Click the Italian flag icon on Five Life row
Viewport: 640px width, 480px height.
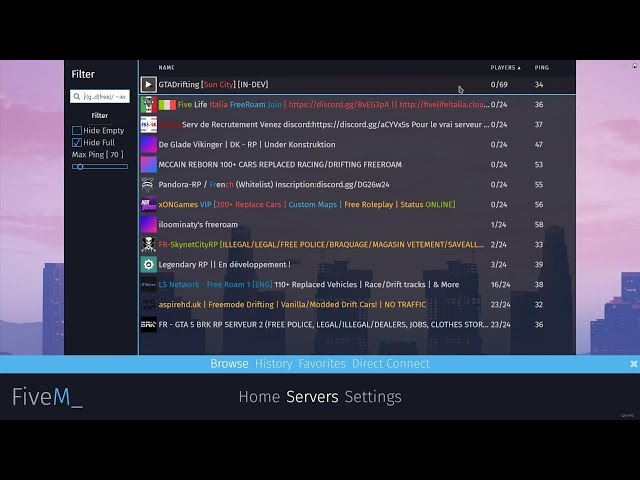(167, 105)
